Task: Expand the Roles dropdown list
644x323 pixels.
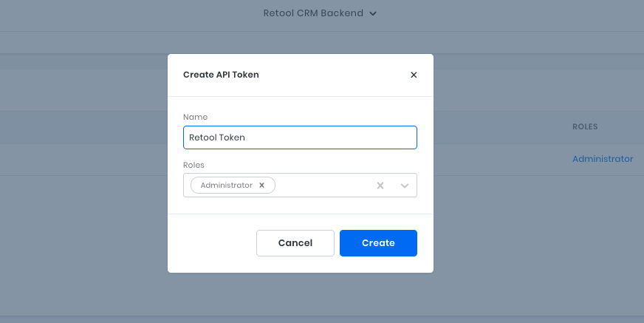Action: tap(405, 186)
